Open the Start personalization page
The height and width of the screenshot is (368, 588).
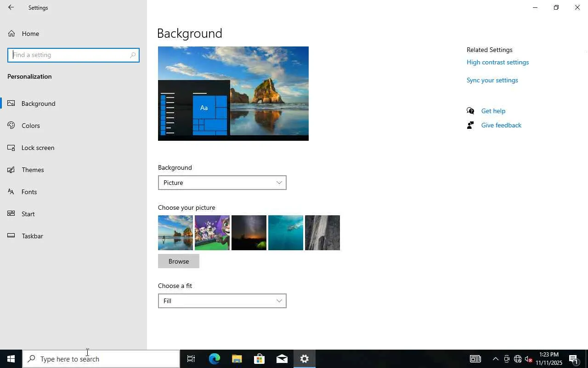[73, 214]
